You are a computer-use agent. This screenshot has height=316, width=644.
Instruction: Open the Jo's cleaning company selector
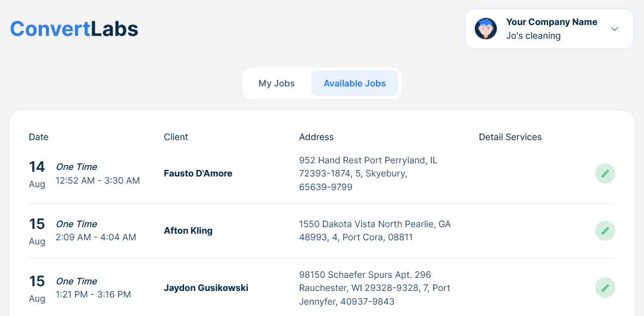tap(549, 29)
